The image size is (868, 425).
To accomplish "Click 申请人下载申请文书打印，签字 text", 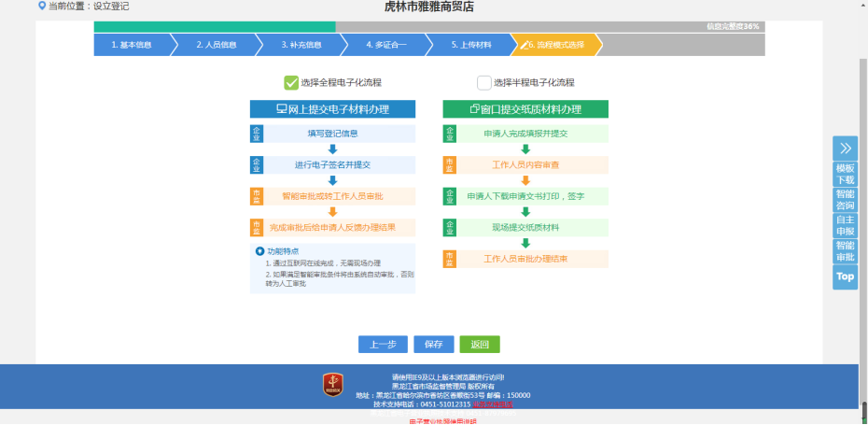I will pyautogui.click(x=525, y=196).
